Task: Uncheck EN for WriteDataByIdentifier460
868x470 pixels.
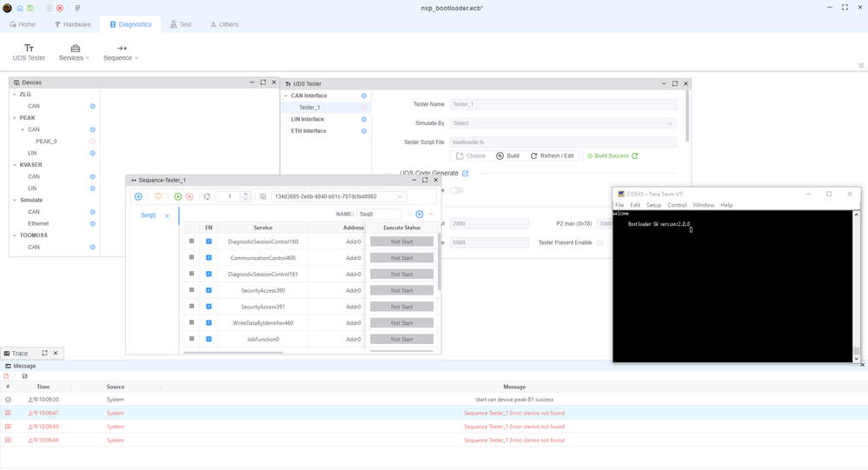Action: click(x=209, y=322)
